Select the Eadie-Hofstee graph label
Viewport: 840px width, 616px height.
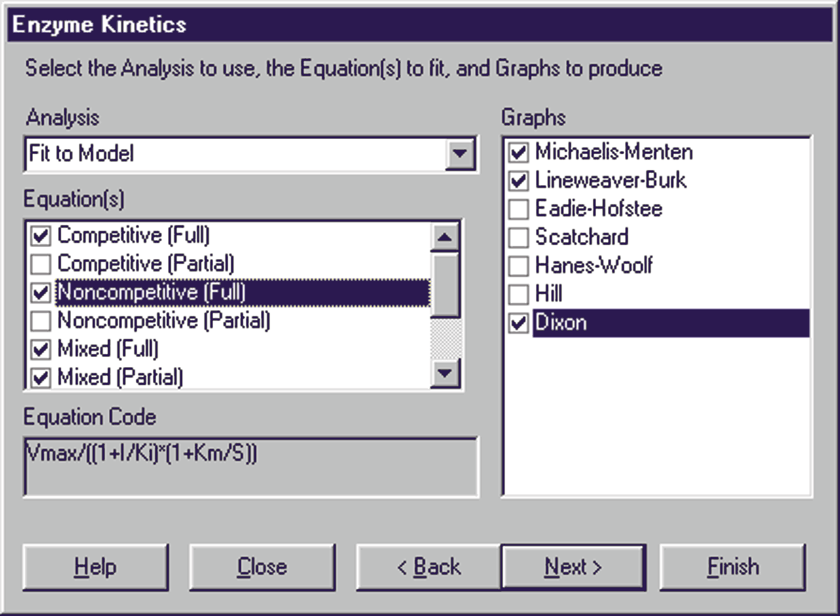tap(598, 209)
